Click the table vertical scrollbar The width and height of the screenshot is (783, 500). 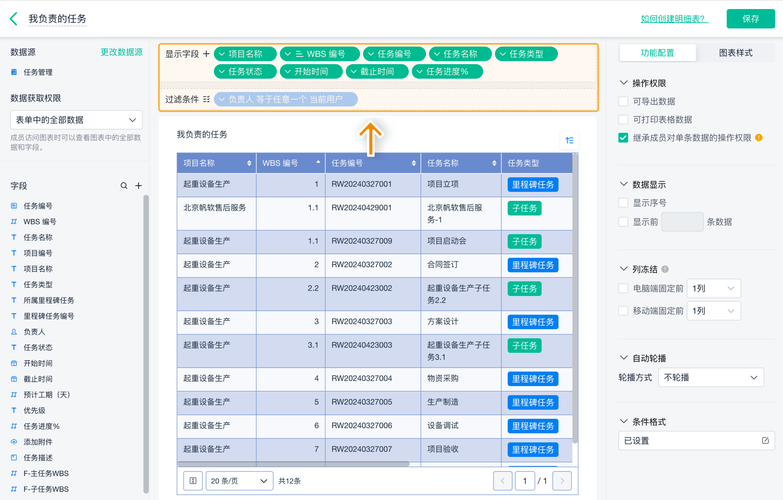pos(575,300)
